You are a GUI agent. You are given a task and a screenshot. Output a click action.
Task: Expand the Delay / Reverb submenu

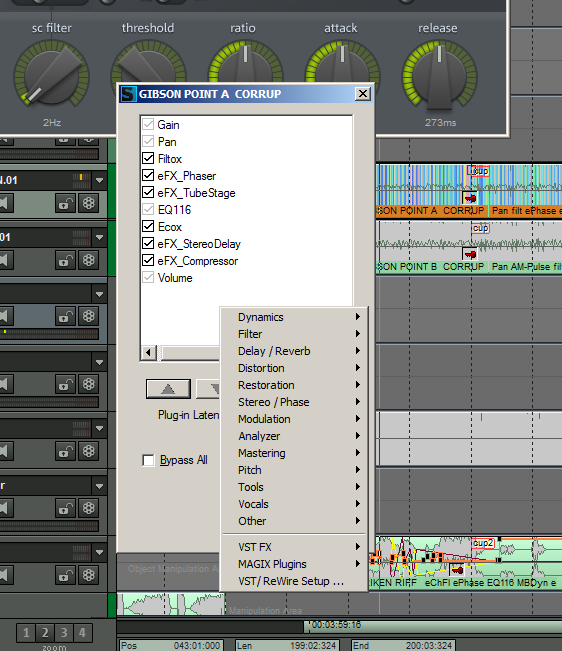(x=294, y=351)
